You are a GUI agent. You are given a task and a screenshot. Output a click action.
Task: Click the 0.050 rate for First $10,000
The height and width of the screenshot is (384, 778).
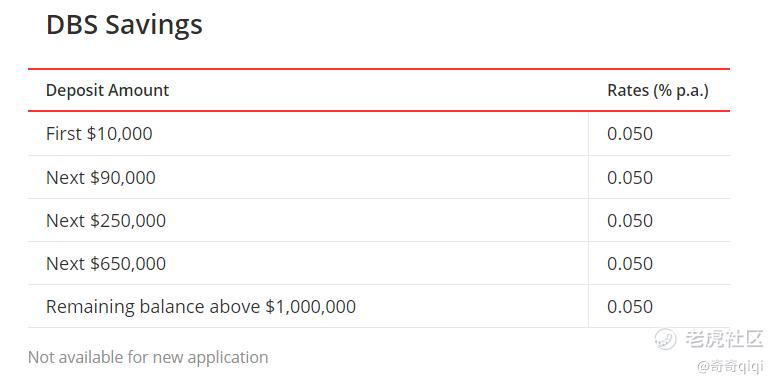pos(630,134)
